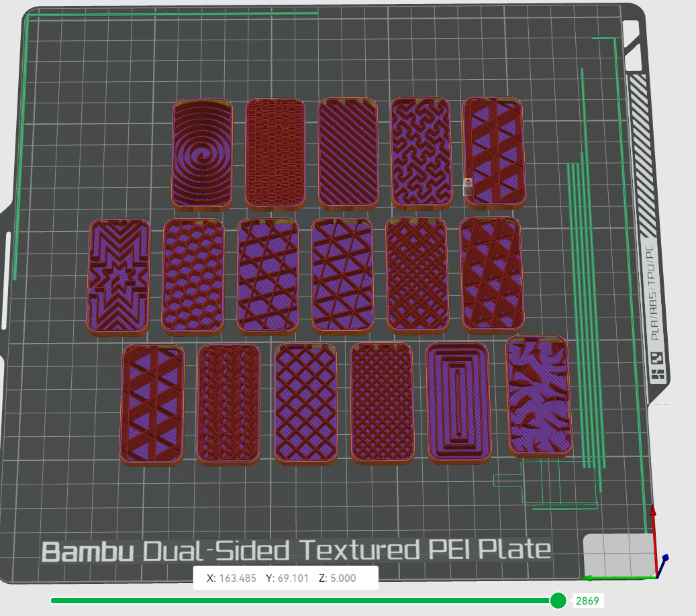Click the Bambu Dual-Sided Textured PEI Plate label
This screenshot has height=616, width=696.
[x=297, y=551]
